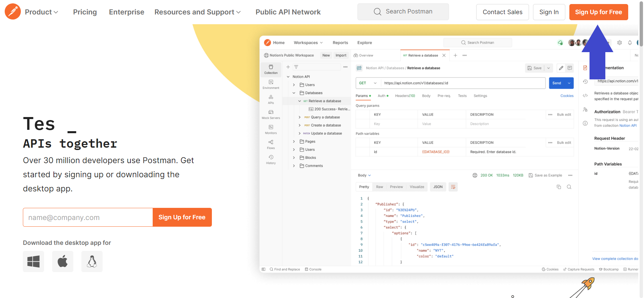Download the macOS desktop app via Apple icon

tap(63, 261)
